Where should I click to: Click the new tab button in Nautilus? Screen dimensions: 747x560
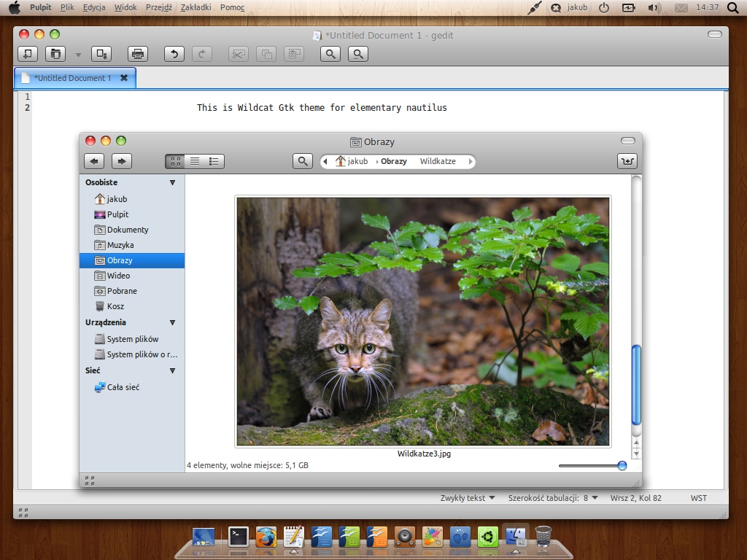click(627, 161)
